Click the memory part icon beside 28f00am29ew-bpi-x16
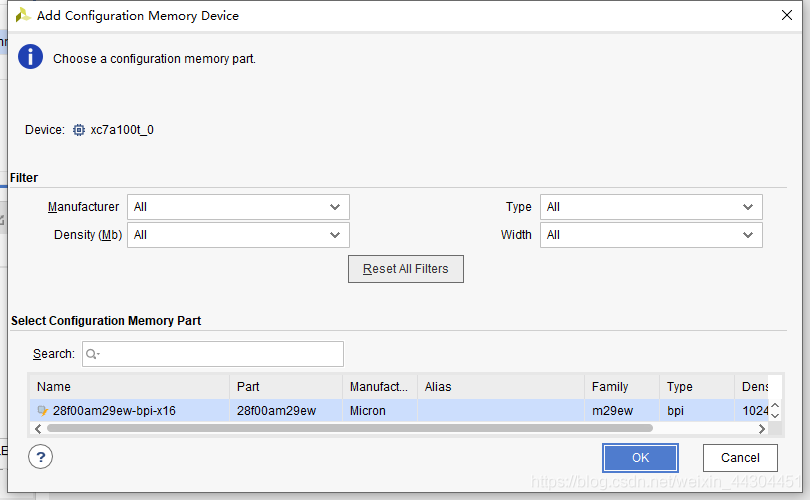This screenshot has width=810, height=500. pos(42,411)
